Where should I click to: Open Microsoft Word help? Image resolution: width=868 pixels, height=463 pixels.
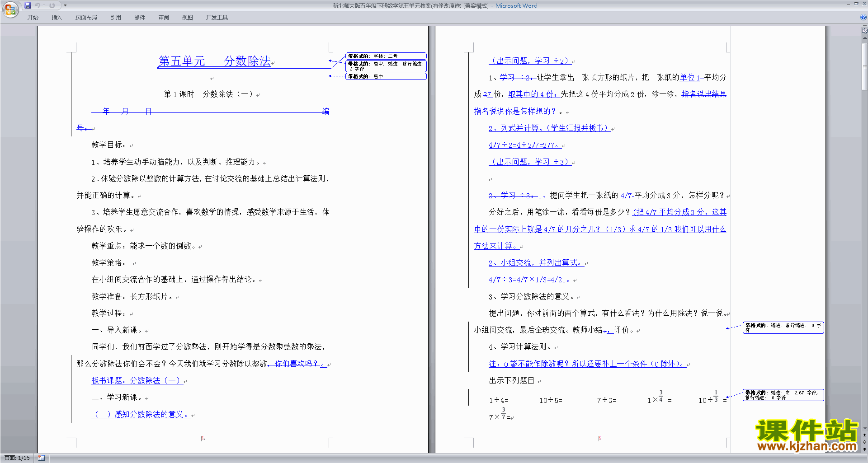click(863, 17)
